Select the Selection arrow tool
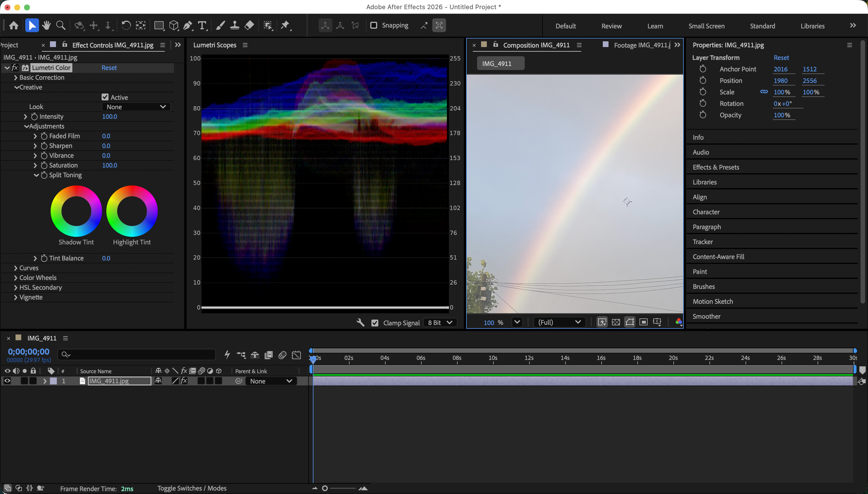The height and width of the screenshot is (494, 868). coord(32,26)
